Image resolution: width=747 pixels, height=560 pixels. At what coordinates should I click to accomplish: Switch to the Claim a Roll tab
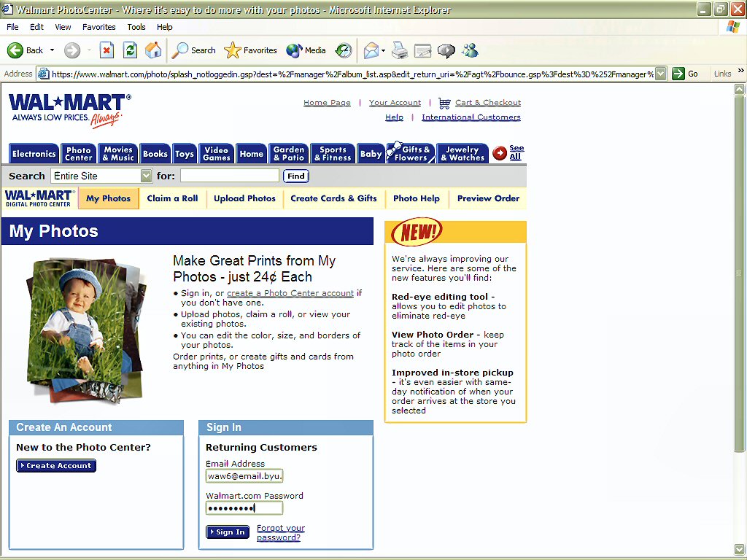tap(172, 198)
